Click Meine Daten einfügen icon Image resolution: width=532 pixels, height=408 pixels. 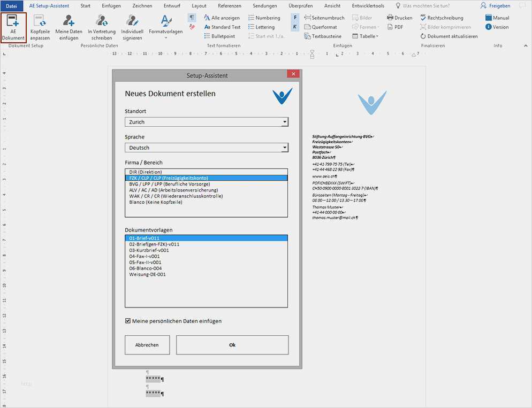coord(69,27)
